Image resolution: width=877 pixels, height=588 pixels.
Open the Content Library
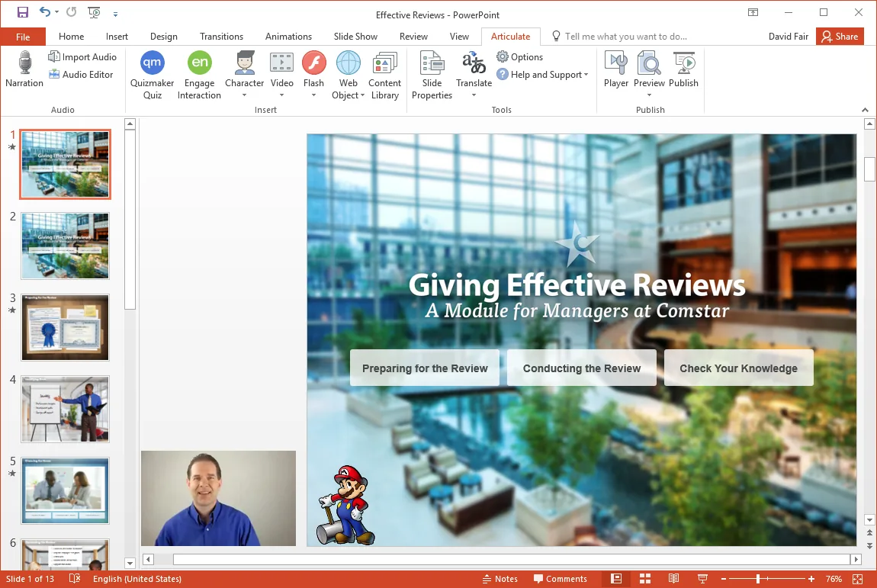[385, 76]
